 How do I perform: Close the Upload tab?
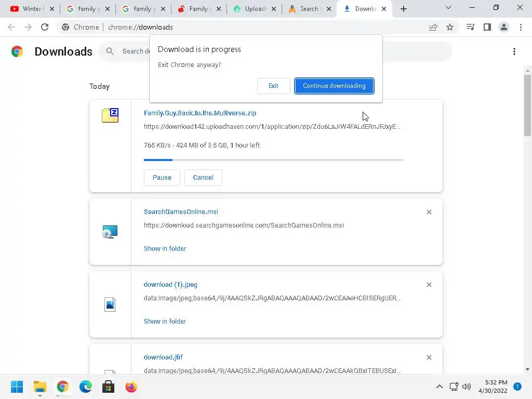pyautogui.click(x=274, y=9)
